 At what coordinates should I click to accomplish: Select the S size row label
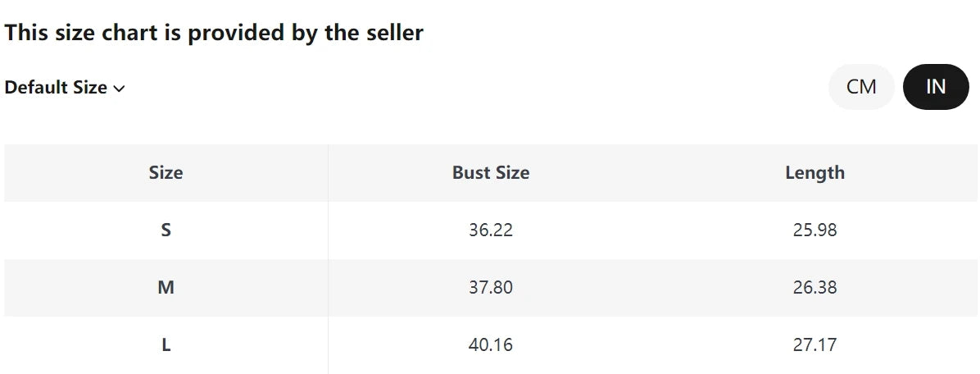pyautogui.click(x=166, y=230)
